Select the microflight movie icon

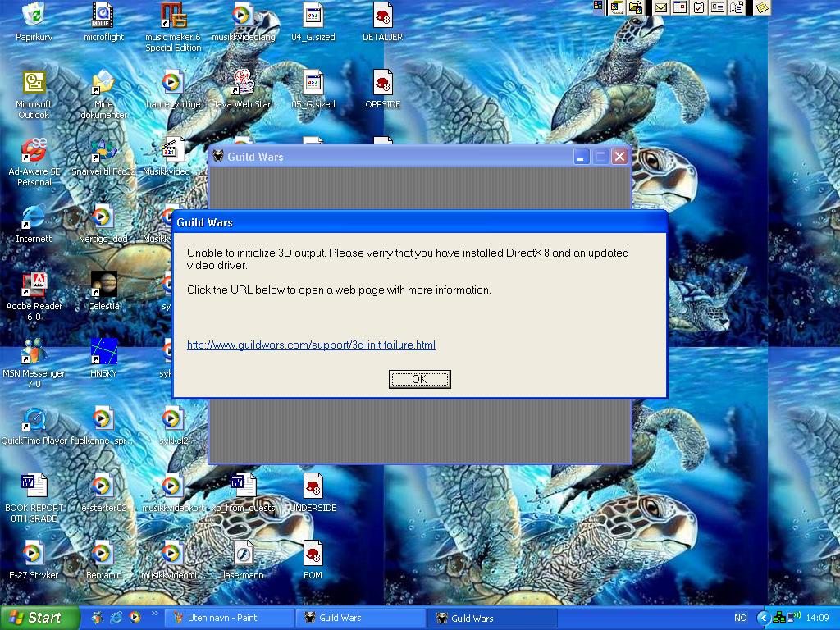click(x=103, y=21)
